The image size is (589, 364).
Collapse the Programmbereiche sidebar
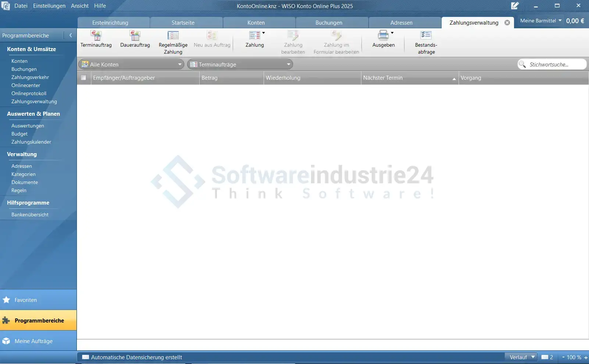(71, 36)
